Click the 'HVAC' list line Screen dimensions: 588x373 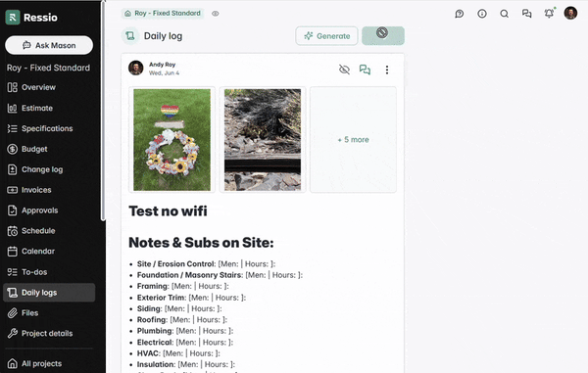(178, 353)
